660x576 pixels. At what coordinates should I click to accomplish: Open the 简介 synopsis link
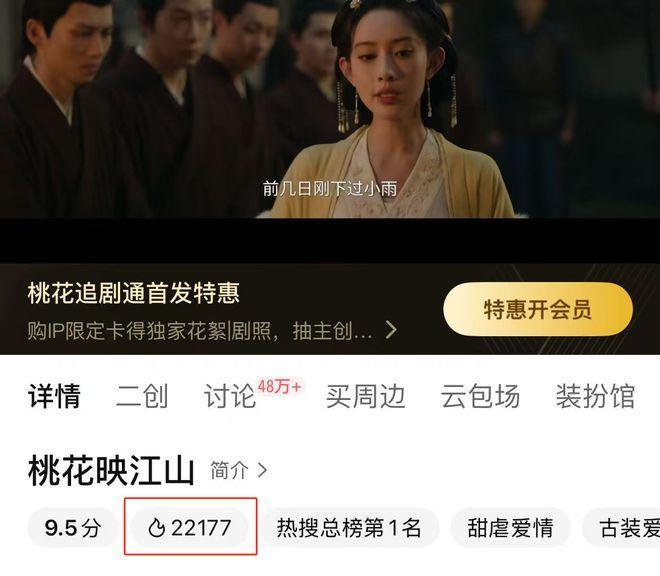click(x=229, y=470)
